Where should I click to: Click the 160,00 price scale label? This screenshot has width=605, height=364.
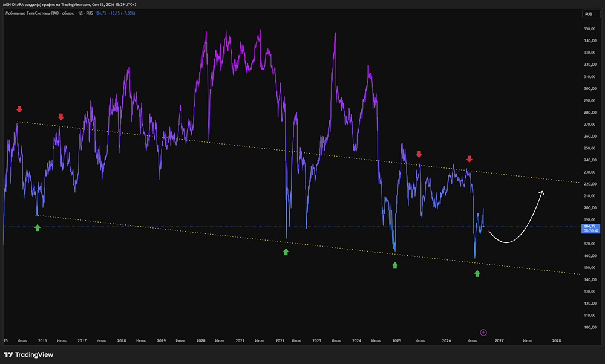(590, 256)
